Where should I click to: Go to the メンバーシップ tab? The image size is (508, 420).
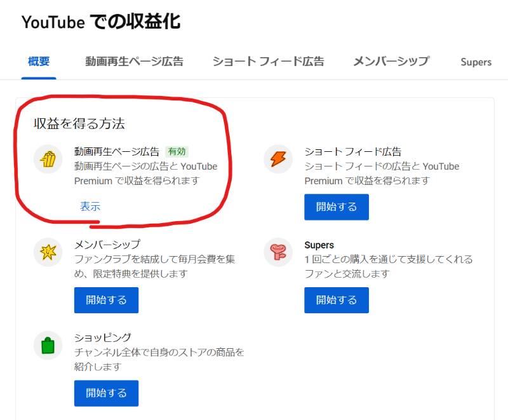coord(391,61)
